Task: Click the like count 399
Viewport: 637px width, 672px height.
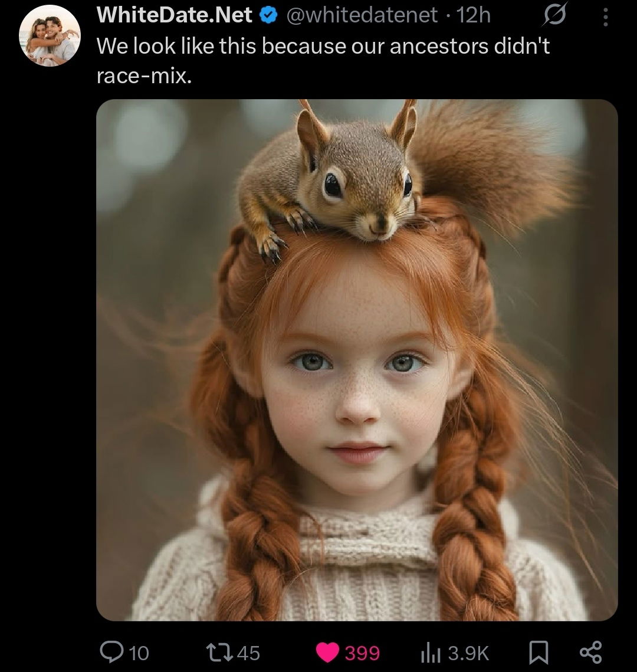Action: (x=362, y=653)
